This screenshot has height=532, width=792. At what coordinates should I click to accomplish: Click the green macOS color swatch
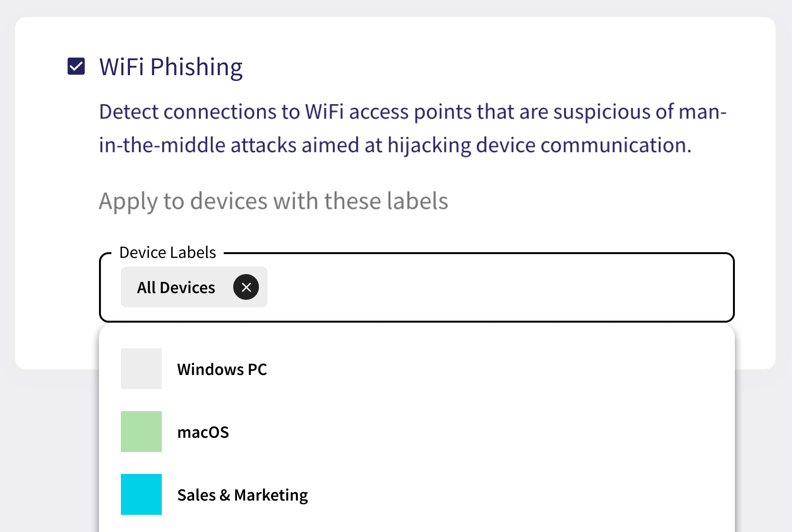pyautogui.click(x=141, y=432)
